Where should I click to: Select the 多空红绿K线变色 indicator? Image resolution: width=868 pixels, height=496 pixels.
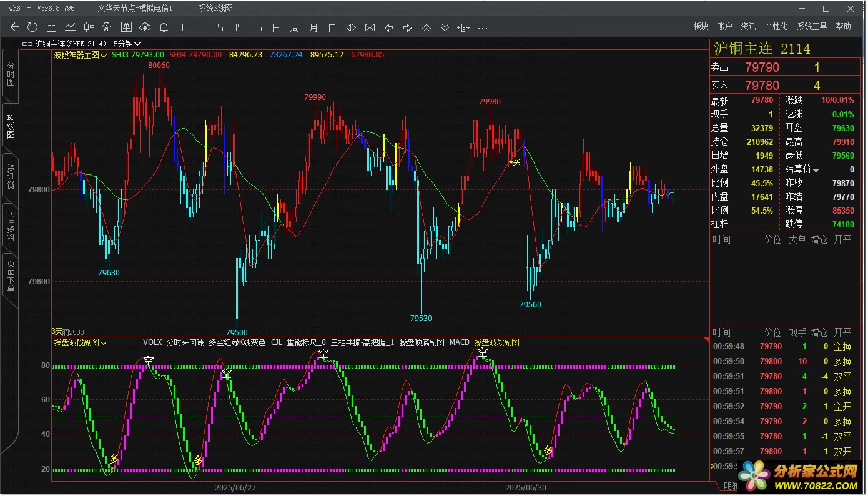(x=237, y=342)
